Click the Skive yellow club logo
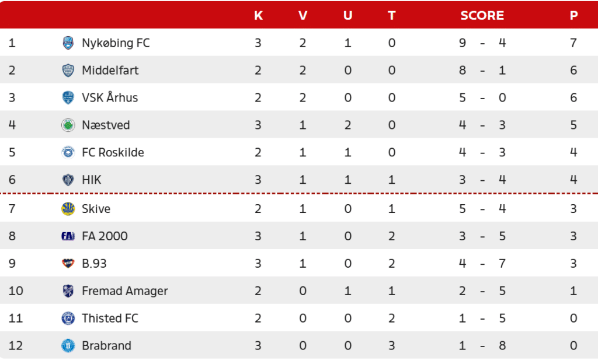Image resolution: width=598 pixels, height=364 pixels. [x=68, y=209]
